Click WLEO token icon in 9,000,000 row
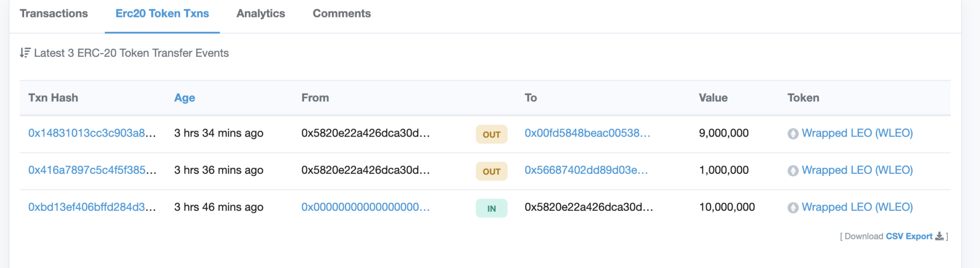The image size is (980, 268). click(x=793, y=134)
